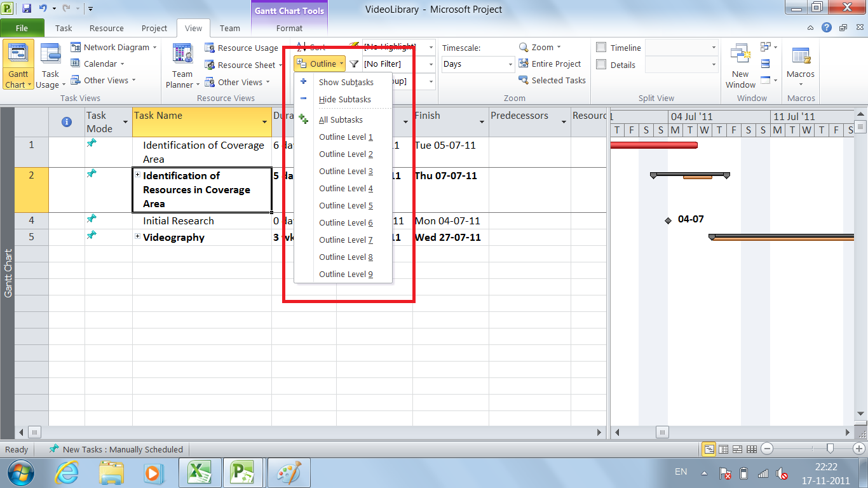The height and width of the screenshot is (488, 868).
Task: Click New Tasks Manually Scheduled in status bar
Action: (116, 449)
